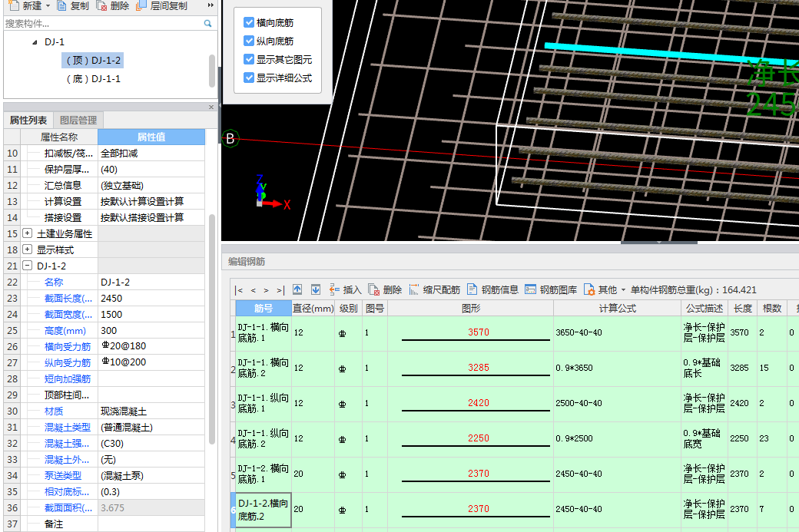Click the search magnifier icon

click(x=208, y=24)
